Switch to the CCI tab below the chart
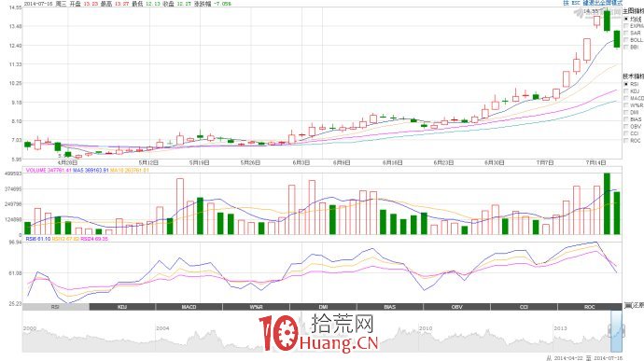Image resolution: width=644 pixels, height=361 pixels. coord(524,307)
